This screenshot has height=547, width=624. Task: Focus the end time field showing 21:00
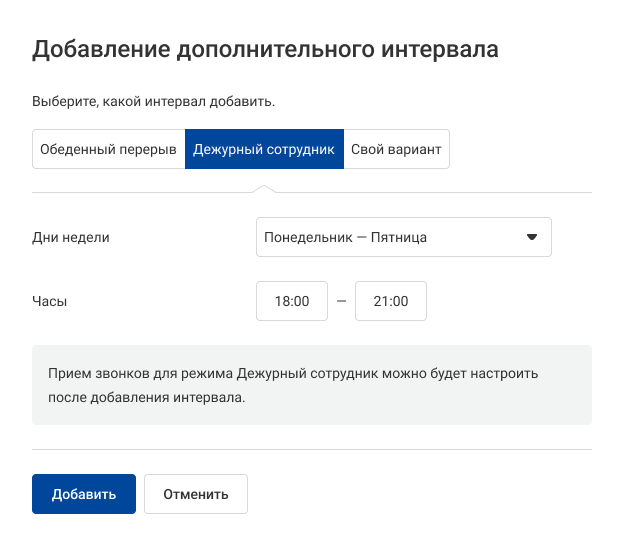tap(391, 301)
